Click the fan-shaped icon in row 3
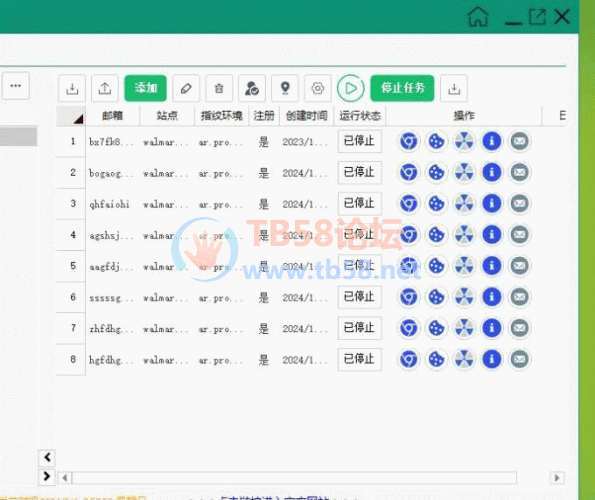 point(464,203)
